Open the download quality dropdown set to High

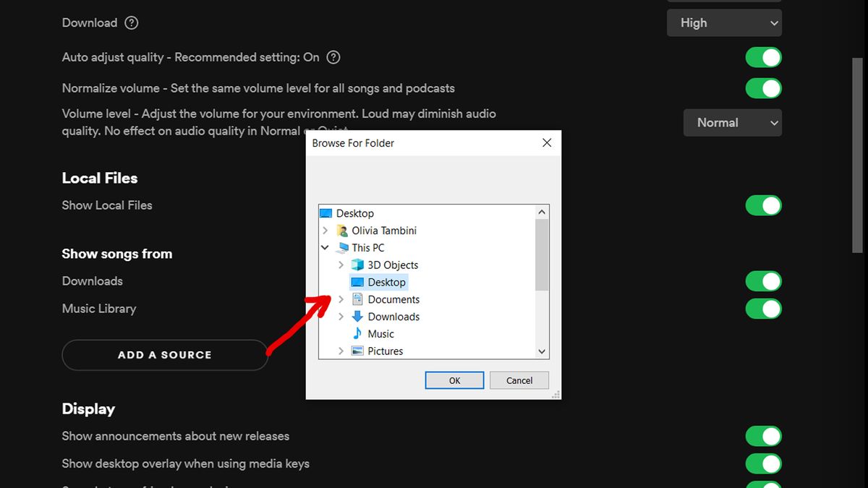(723, 22)
